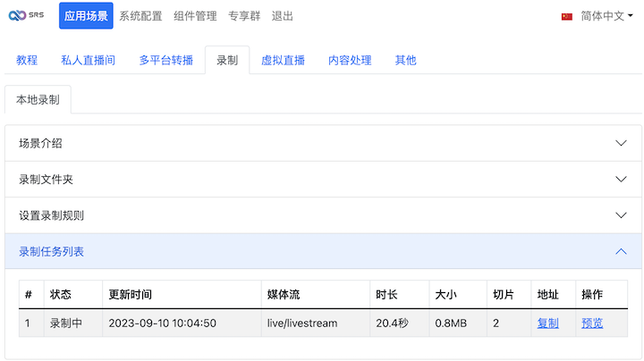Open the 内容处理 tab
The height and width of the screenshot is (361, 644).
[x=350, y=60]
